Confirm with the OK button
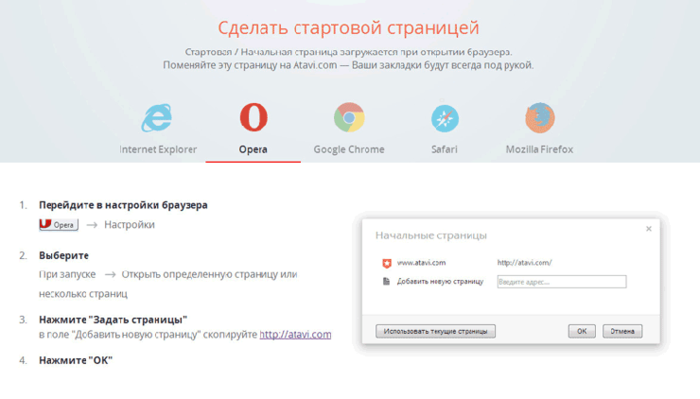Viewport: 700px width, 399px height. pos(582,331)
